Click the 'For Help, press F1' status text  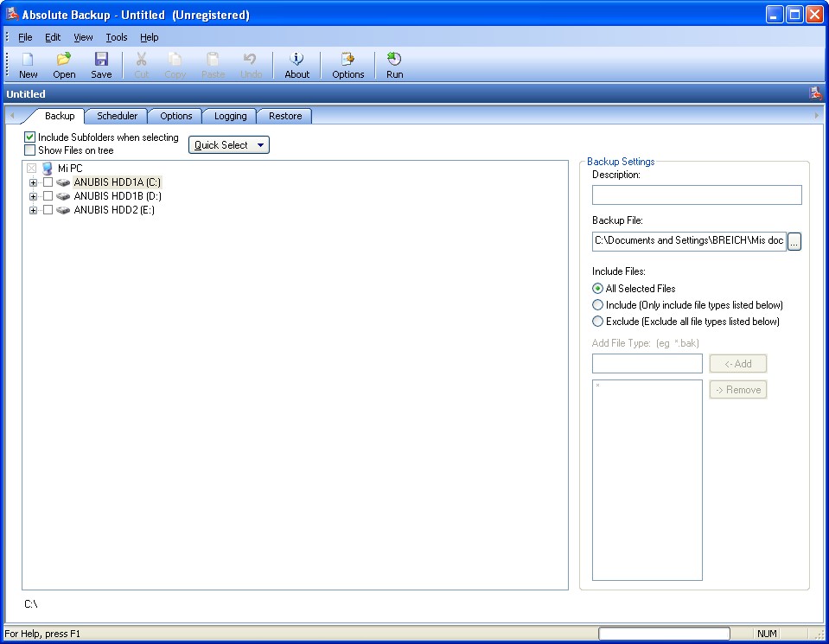pyautogui.click(x=42, y=634)
